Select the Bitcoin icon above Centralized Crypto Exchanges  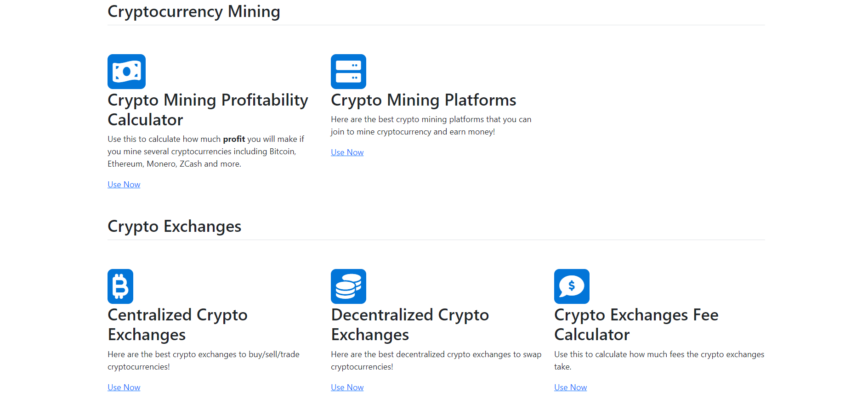click(x=120, y=286)
